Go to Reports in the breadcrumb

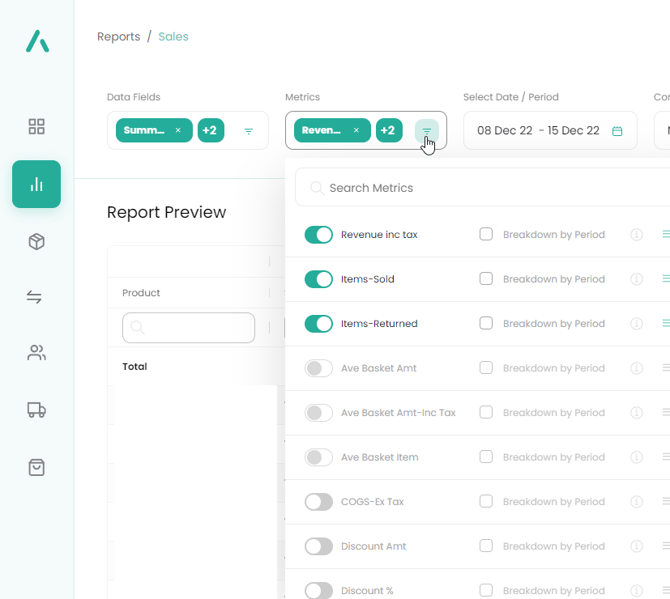(x=118, y=37)
